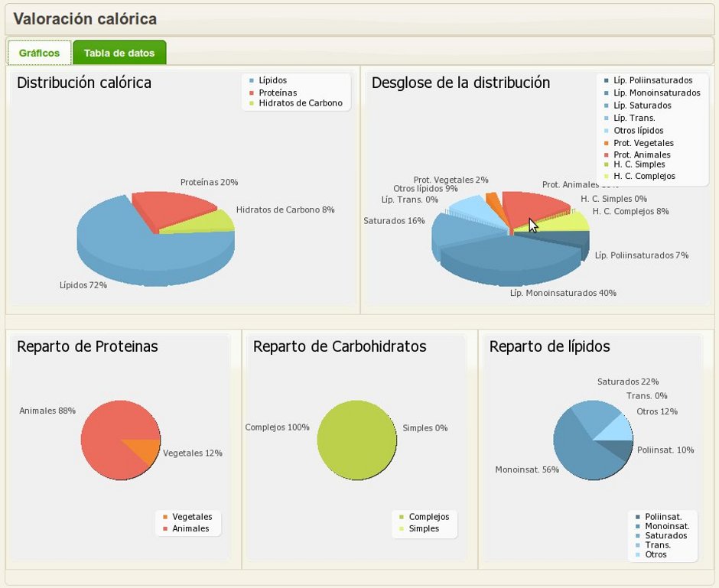Click the Prot. Animales legend entry
This screenshot has height=588, width=719.
(637, 154)
